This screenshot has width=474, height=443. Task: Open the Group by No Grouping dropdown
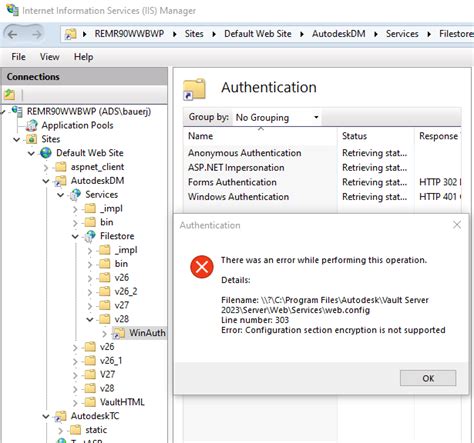pyautogui.click(x=277, y=117)
